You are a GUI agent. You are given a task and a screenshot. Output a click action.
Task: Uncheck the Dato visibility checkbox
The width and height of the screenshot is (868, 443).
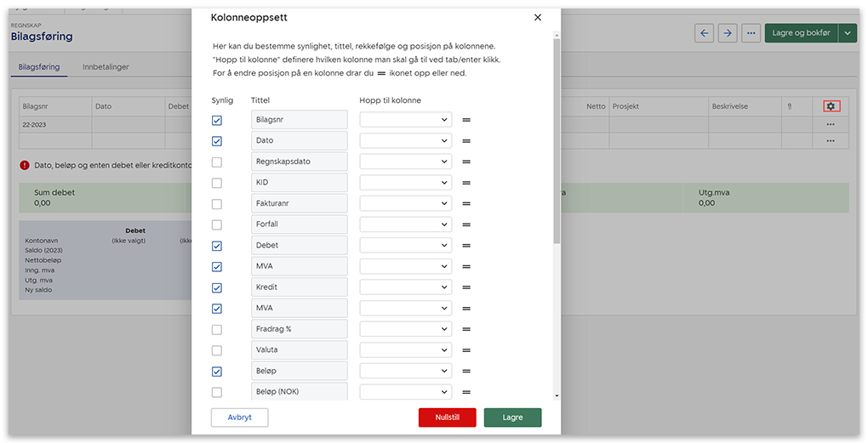(216, 141)
